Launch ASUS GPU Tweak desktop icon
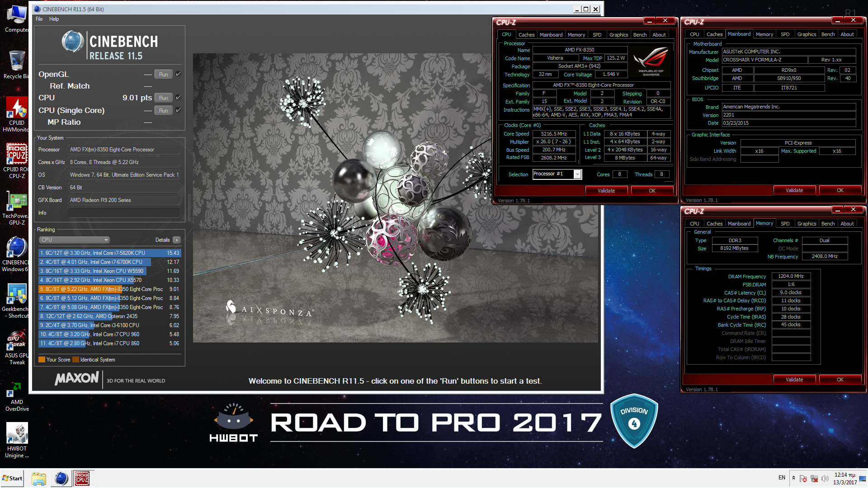Viewport: 868px width, 488px height. point(16,348)
